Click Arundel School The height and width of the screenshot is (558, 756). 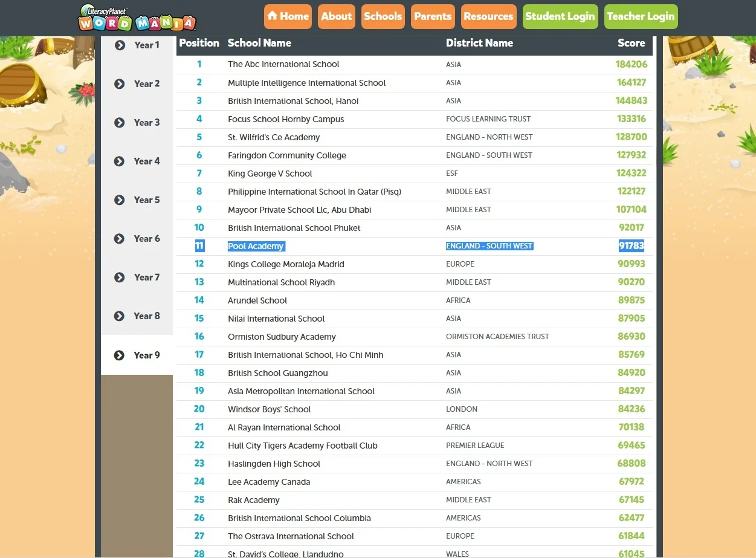(257, 300)
